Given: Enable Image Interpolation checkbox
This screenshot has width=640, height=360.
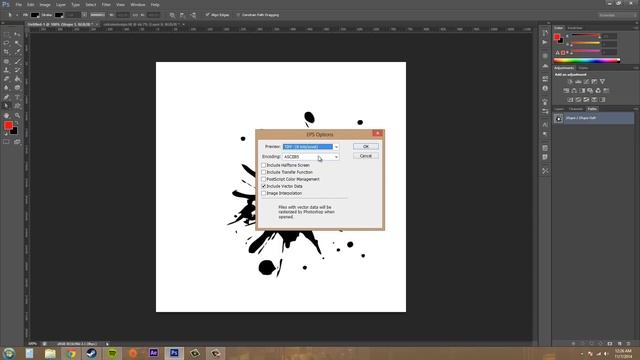Looking at the screenshot, I should 264,193.
